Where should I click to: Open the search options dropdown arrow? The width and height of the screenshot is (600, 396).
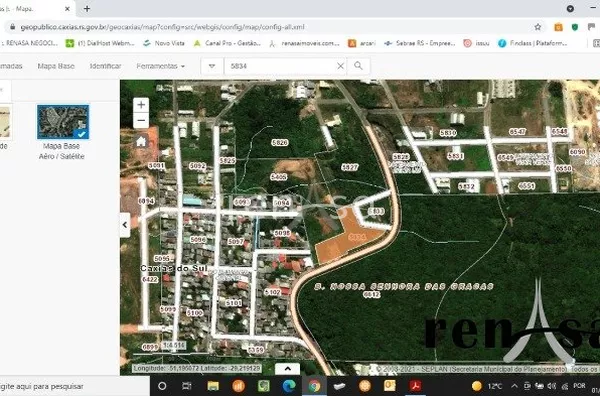coord(212,66)
